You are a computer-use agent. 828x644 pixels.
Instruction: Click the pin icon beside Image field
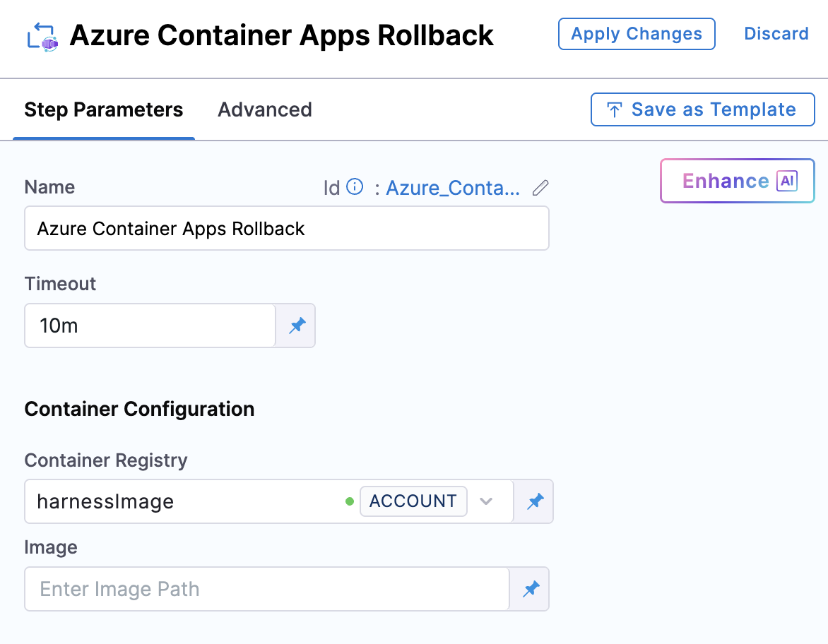[x=531, y=589]
